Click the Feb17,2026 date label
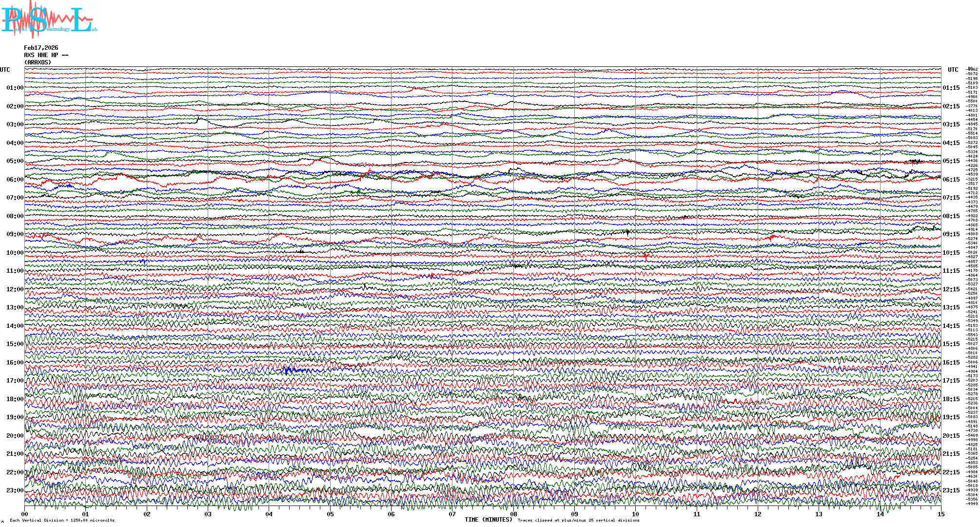980x527 pixels. 41,48
